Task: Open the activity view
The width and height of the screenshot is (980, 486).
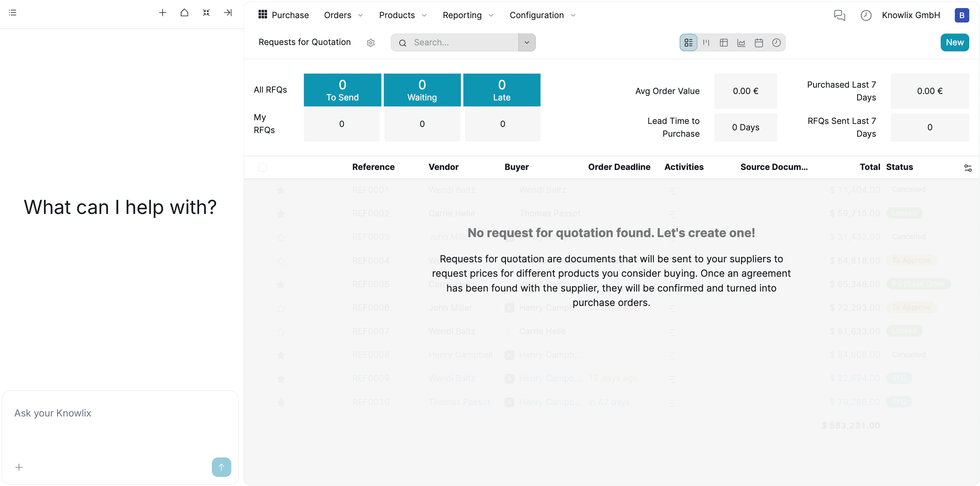Action: click(777, 43)
